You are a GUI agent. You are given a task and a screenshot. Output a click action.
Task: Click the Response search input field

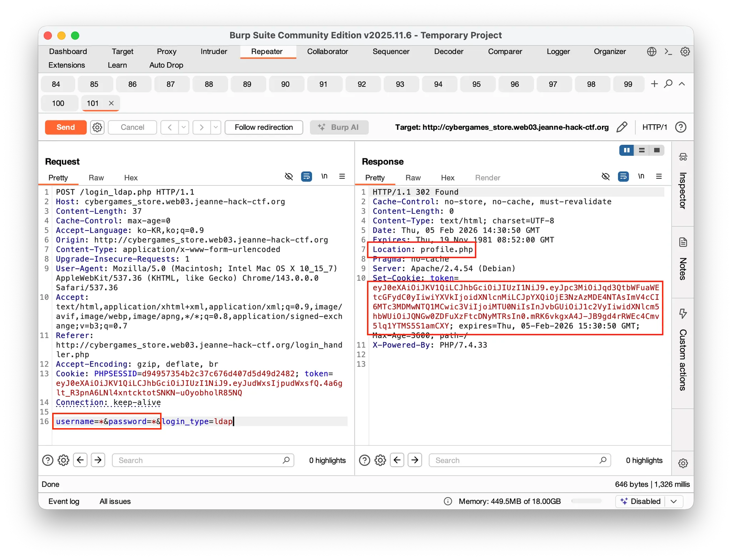(x=515, y=460)
